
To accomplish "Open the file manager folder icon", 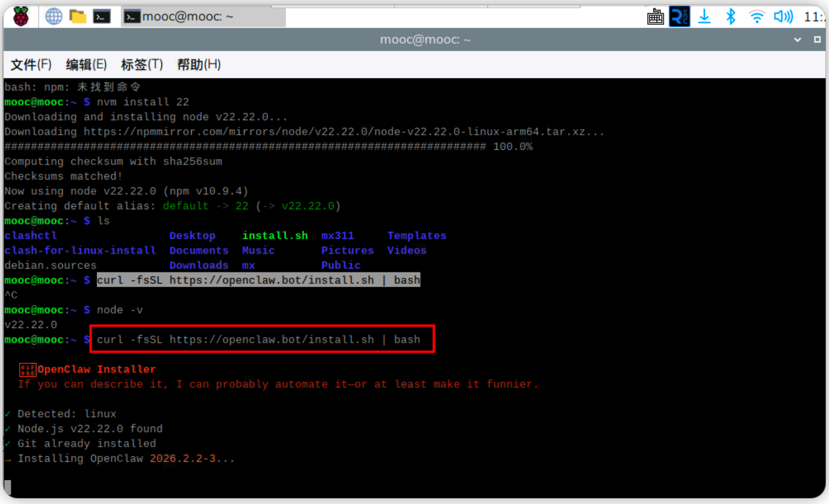I will pos(77,17).
